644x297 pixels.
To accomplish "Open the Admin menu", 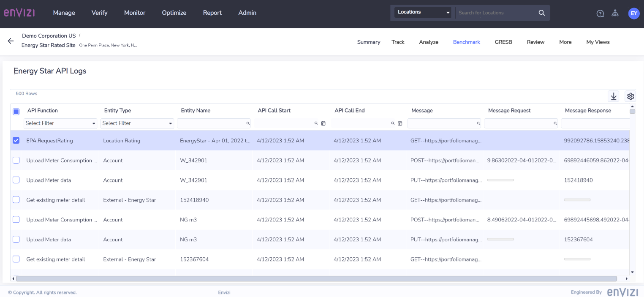I will [x=247, y=13].
